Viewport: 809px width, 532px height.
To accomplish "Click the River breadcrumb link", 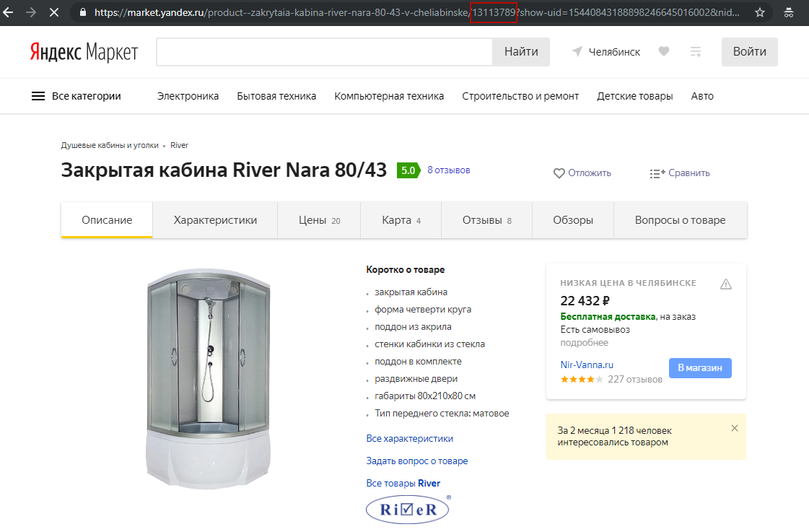I will coord(179,146).
